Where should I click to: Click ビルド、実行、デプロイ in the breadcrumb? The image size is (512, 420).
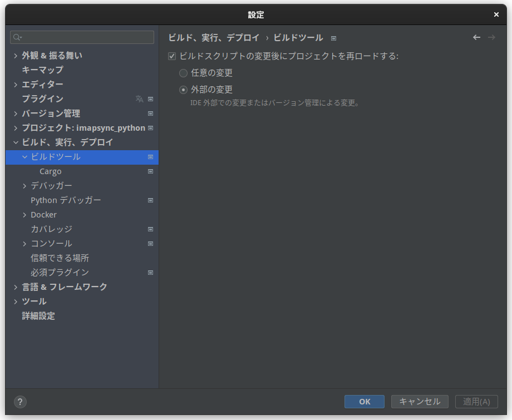pyautogui.click(x=214, y=38)
